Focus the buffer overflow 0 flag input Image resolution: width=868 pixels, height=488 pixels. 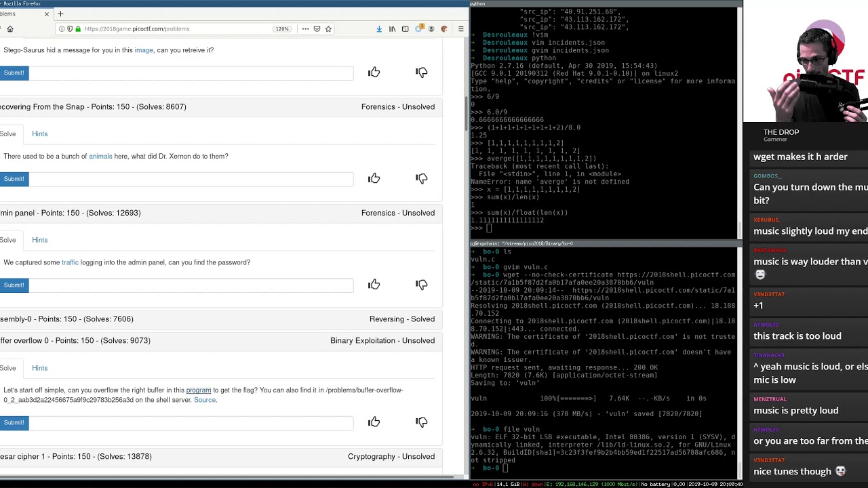191,423
